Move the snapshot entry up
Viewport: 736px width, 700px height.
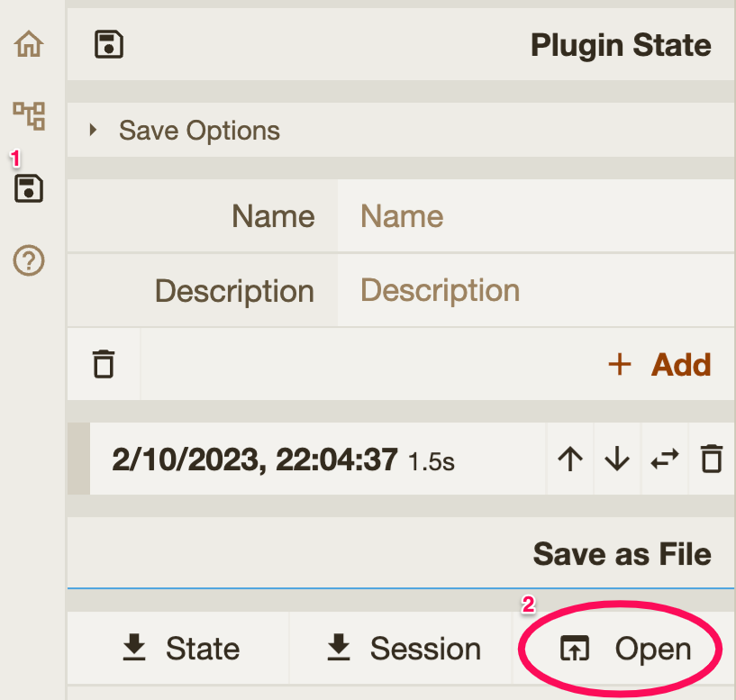click(x=569, y=459)
